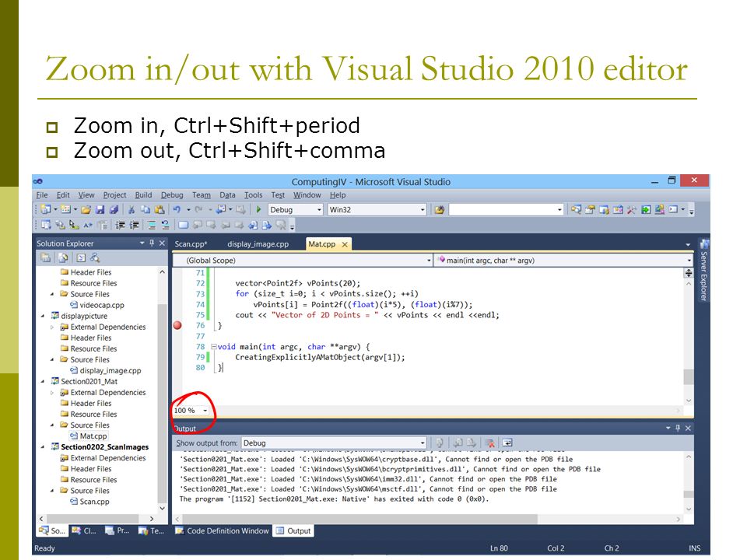Click the Undo arrow icon
Viewport: 747px width, 560px height.
click(177, 209)
